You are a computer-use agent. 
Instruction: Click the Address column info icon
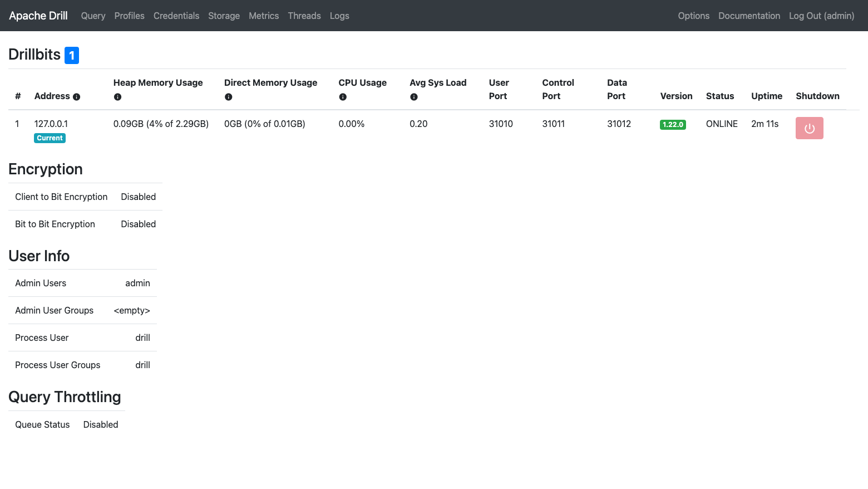77,97
